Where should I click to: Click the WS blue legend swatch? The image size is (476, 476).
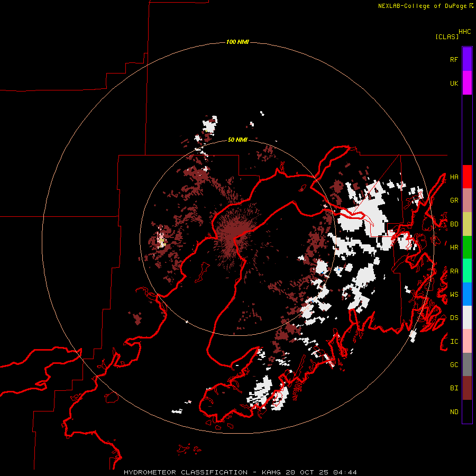click(x=467, y=294)
